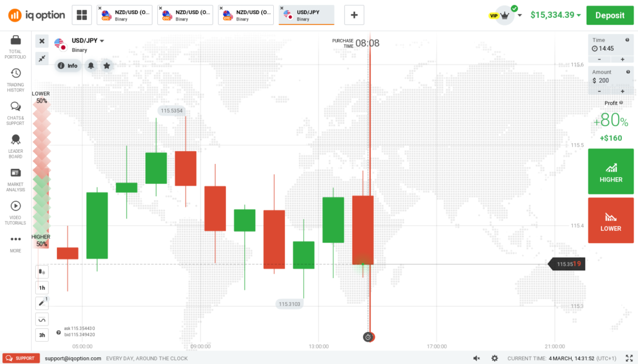Viewport: 638px width, 364px height.
Task: Select the USD/JPY Binary tab
Action: tap(307, 15)
